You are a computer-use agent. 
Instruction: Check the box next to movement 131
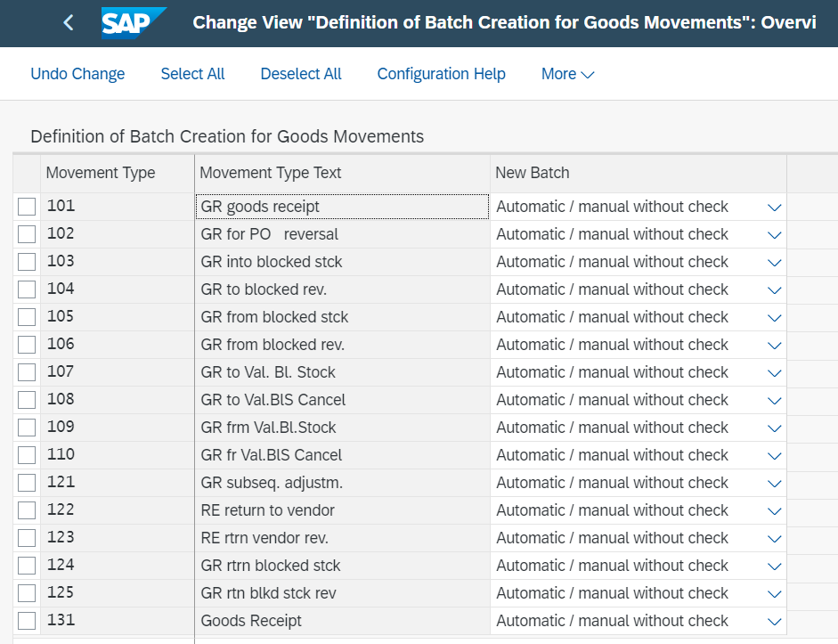(x=27, y=621)
